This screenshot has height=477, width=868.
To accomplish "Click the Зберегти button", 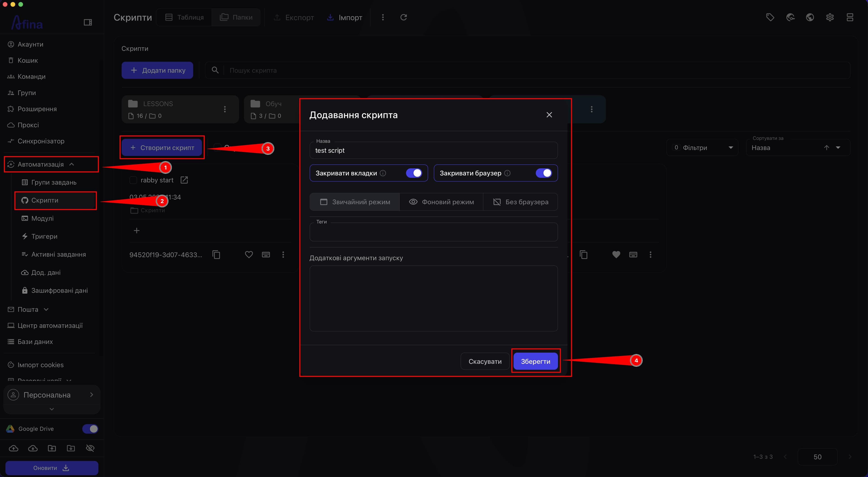I will pos(535,362).
